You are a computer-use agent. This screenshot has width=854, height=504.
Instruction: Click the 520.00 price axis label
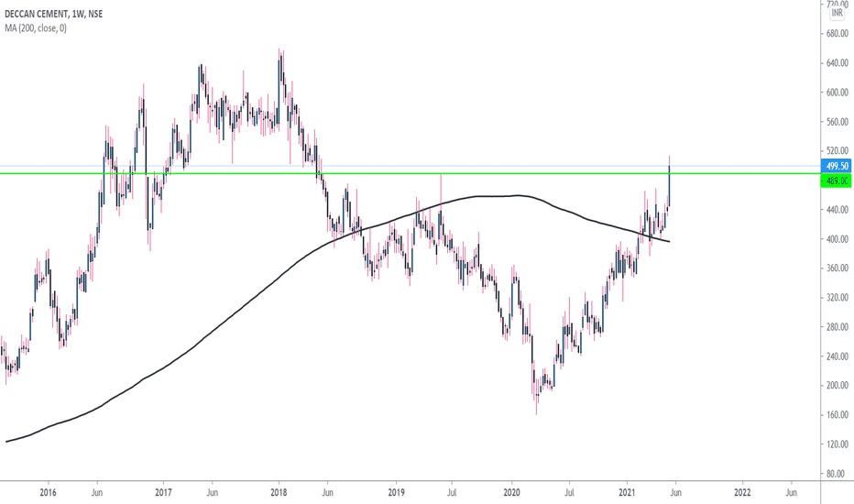(838, 151)
